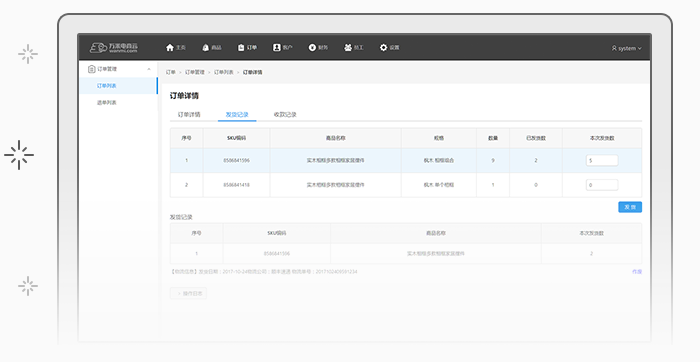
Task: Click SKU 8506841596 in the top table
Action: click(x=237, y=160)
